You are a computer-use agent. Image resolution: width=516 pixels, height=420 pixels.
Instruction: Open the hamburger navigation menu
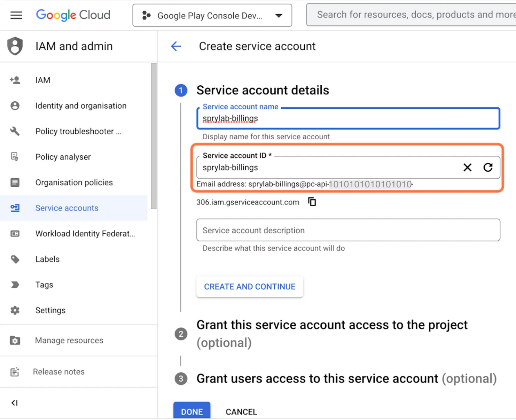coord(16,15)
